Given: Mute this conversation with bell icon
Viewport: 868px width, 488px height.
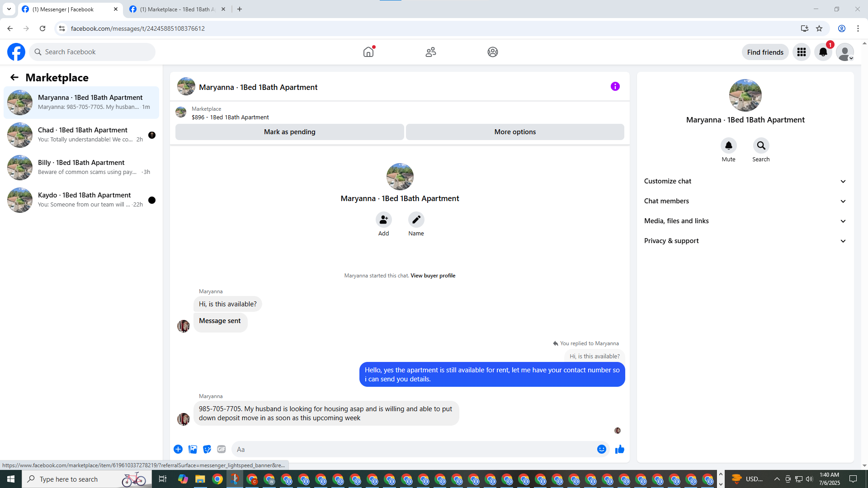Looking at the screenshot, I should 728,145.
